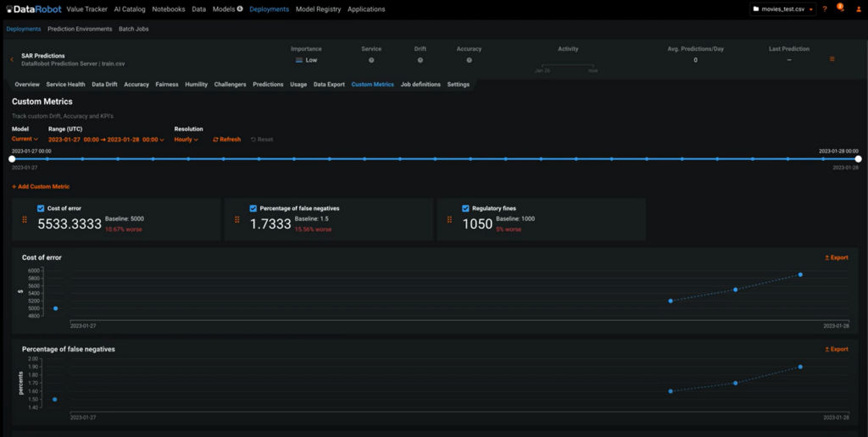
Task: Uncheck the Cost of error checkbox
Action: point(41,208)
